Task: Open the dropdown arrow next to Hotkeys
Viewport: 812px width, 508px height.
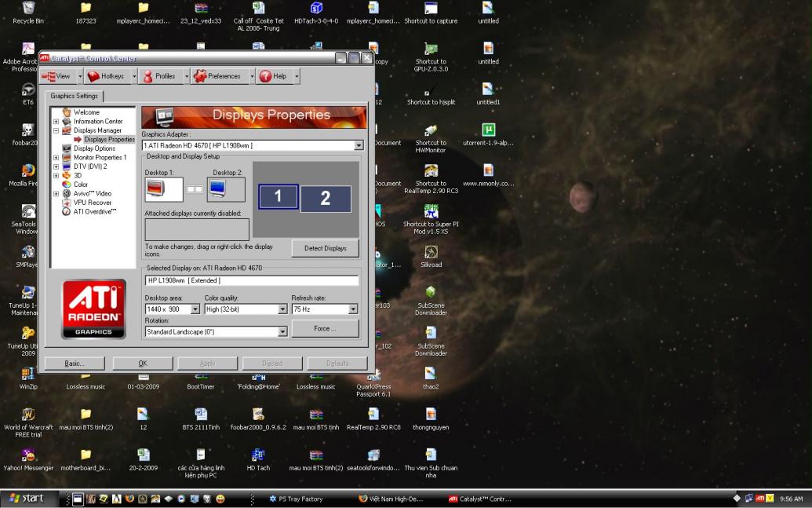Action: pos(134,77)
